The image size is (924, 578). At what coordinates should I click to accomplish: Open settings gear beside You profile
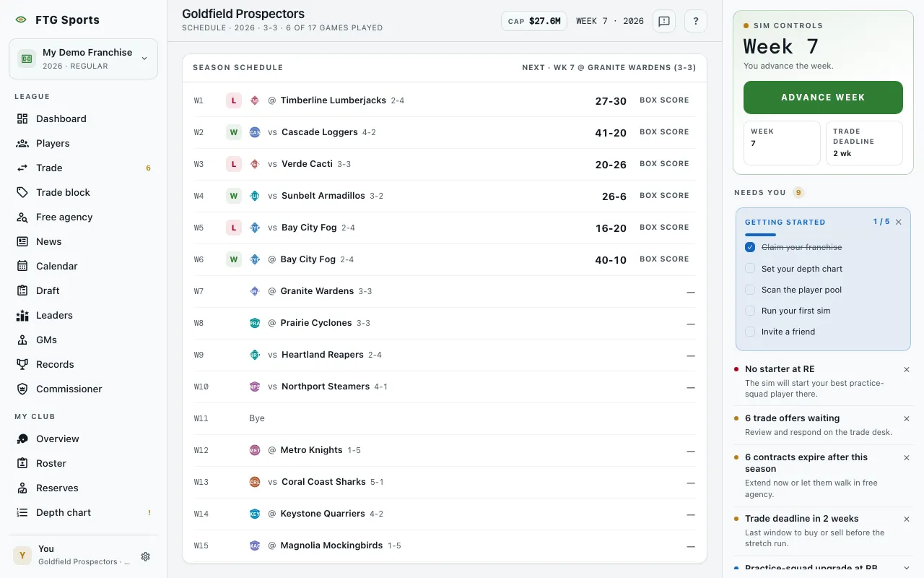click(145, 556)
